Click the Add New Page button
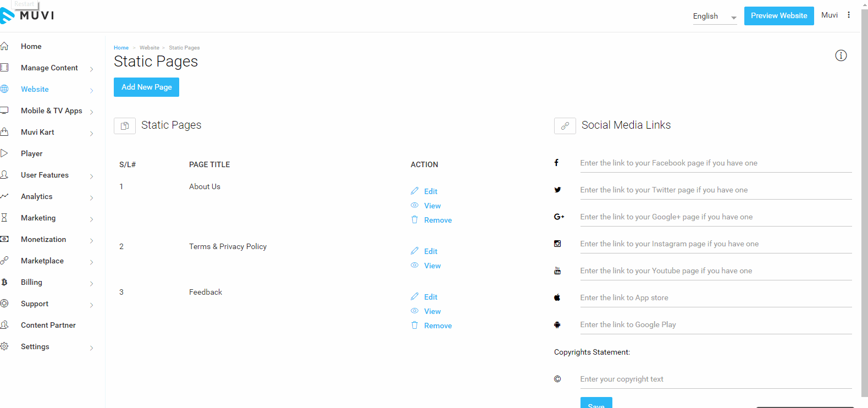The width and height of the screenshot is (868, 408). 146,87
